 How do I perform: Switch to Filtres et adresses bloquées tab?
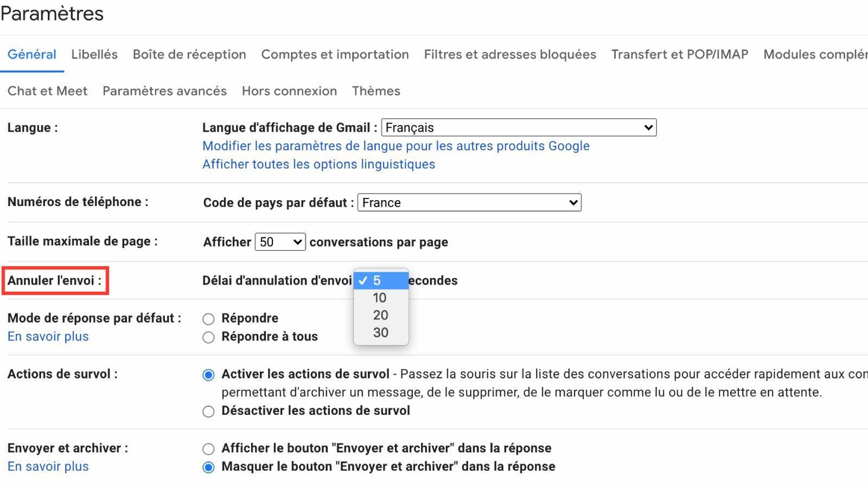(510, 54)
